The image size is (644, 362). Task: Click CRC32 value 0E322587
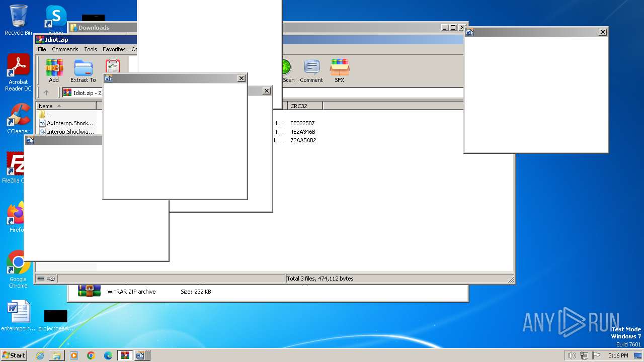click(302, 123)
